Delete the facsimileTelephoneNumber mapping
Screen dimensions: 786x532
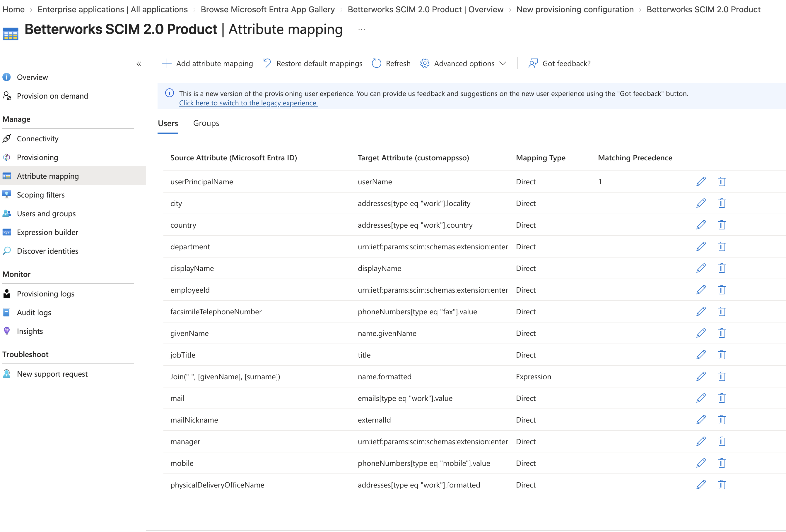point(721,311)
